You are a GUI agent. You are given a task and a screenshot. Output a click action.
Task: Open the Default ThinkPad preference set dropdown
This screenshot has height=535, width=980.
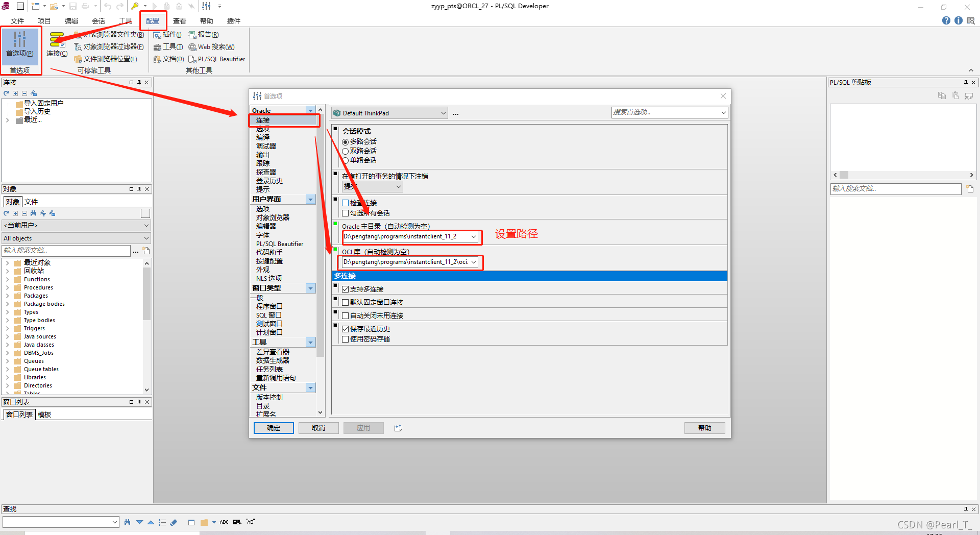pos(389,113)
